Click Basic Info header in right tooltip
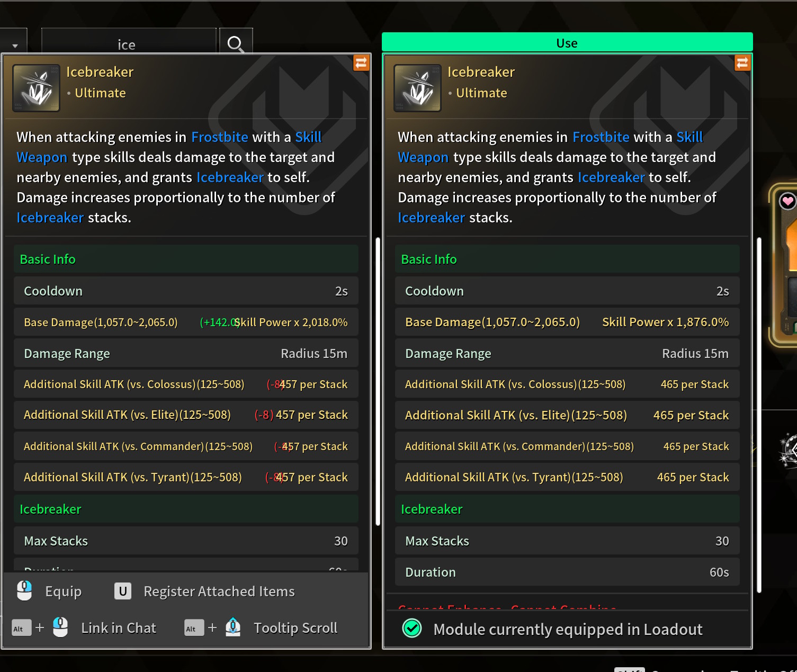Screen dimensions: 797x672 click(x=567, y=259)
